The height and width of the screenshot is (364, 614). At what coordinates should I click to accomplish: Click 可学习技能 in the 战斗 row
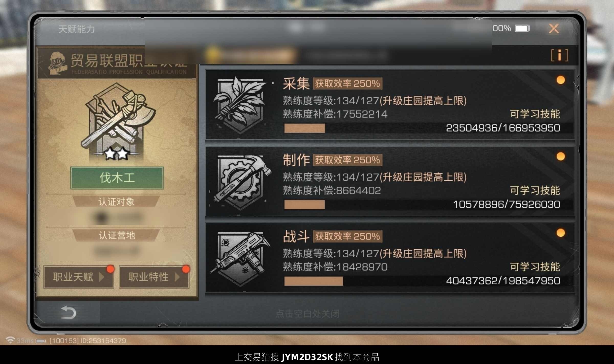point(535,267)
